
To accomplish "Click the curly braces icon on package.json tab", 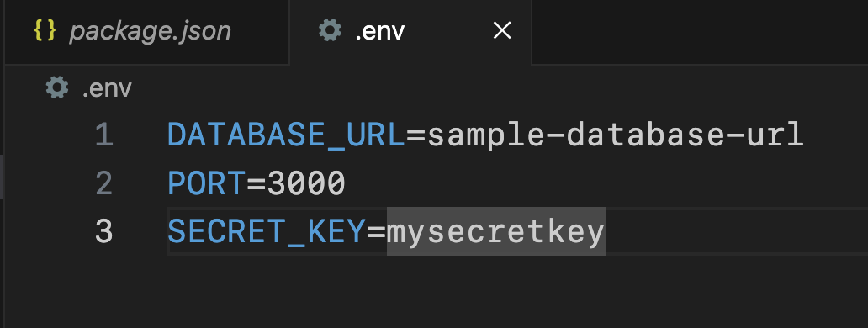I will click(45, 31).
